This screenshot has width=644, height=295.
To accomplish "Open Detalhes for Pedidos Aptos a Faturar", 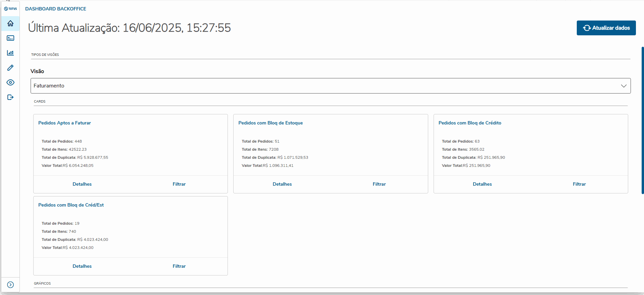I will tap(82, 184).
